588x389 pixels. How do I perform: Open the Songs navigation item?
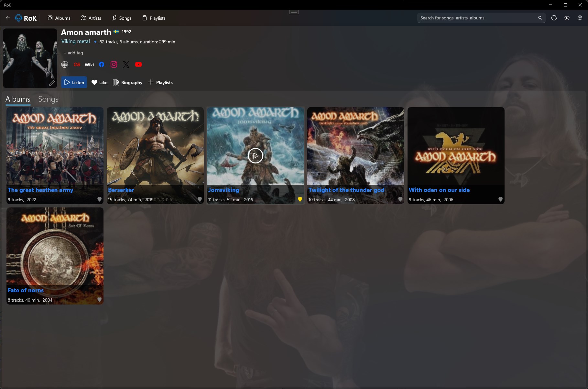[122, 18]
